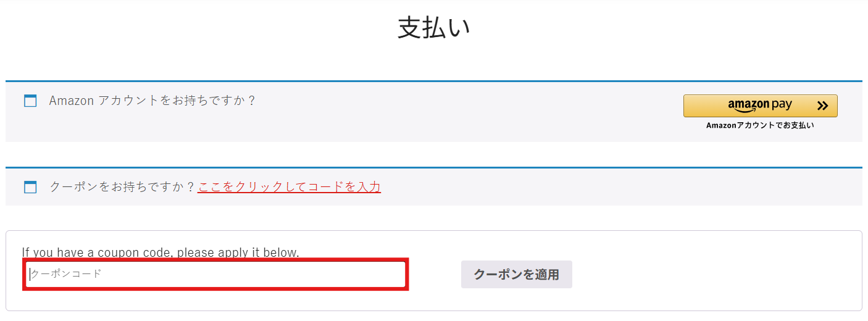Click the Amazonアカウントをお持ちですか？ text
The height and width of the screenshot is (321, 868).
152,100
